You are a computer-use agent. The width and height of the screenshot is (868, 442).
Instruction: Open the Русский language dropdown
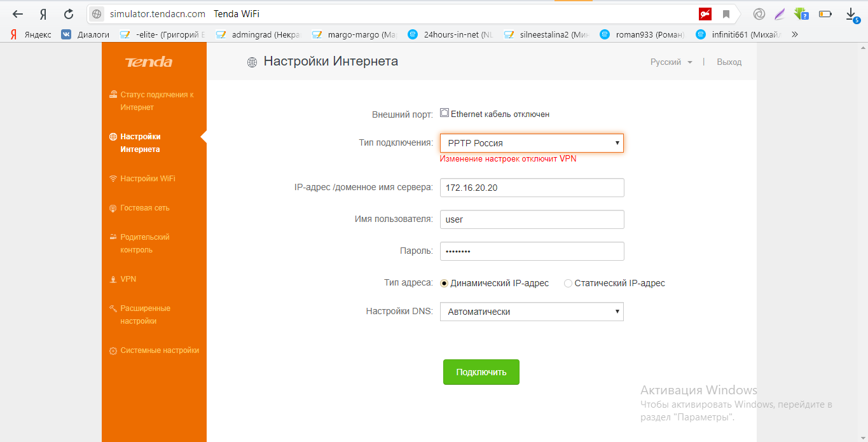(671, 62)
